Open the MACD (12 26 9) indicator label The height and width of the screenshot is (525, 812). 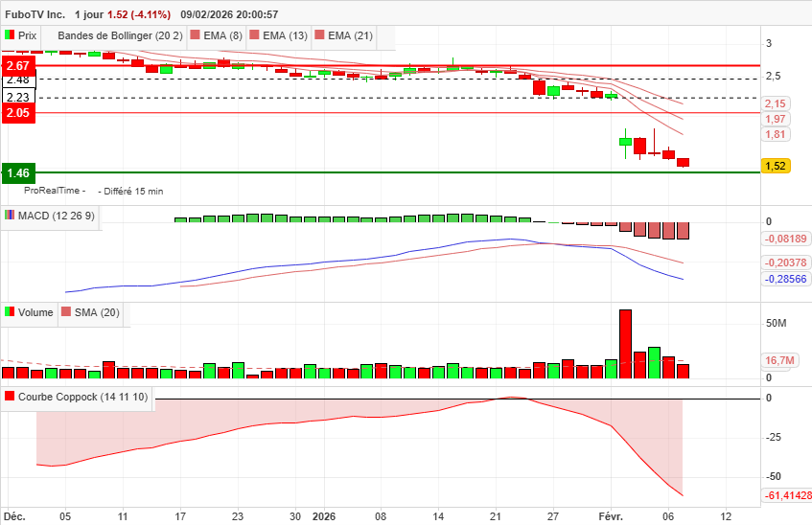(x=57, y=216)
